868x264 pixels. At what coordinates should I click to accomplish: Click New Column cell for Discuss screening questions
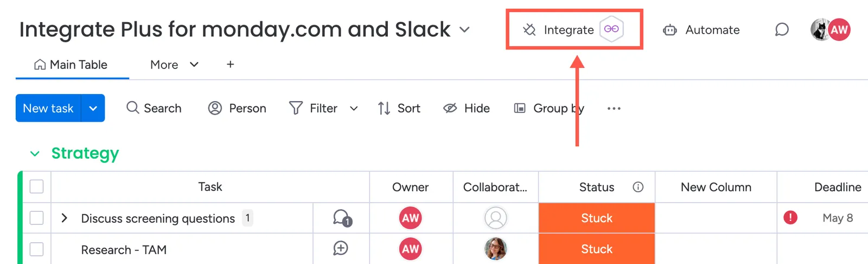(716, 218)
